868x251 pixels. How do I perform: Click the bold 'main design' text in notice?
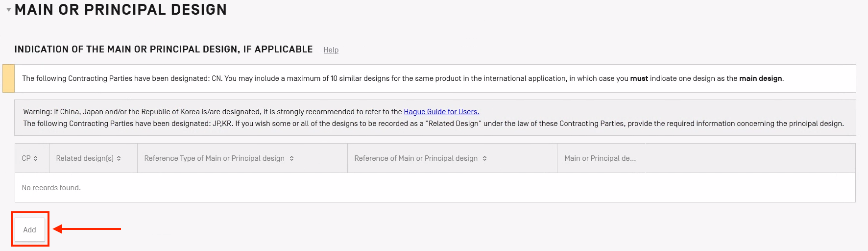click(x=760, y=78)
